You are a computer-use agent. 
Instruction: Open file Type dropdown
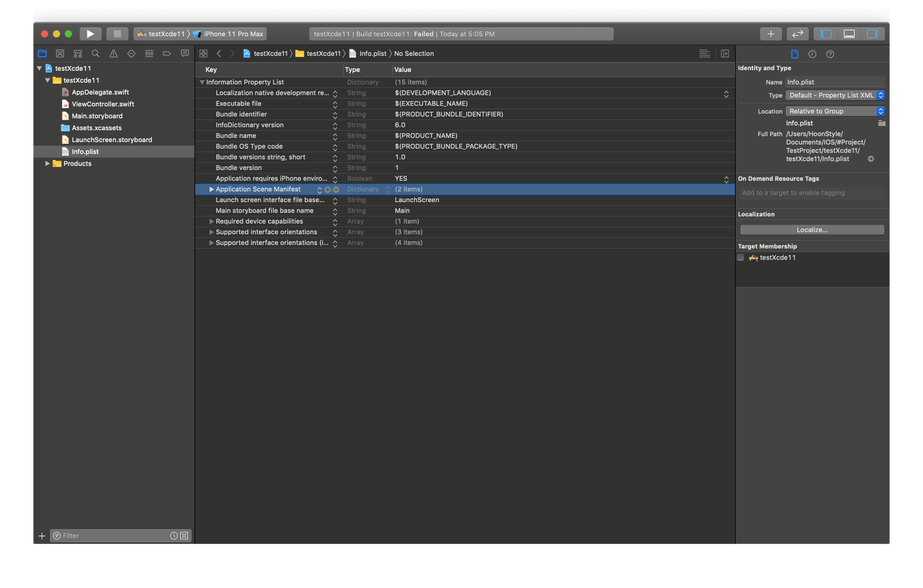(836, 95)
